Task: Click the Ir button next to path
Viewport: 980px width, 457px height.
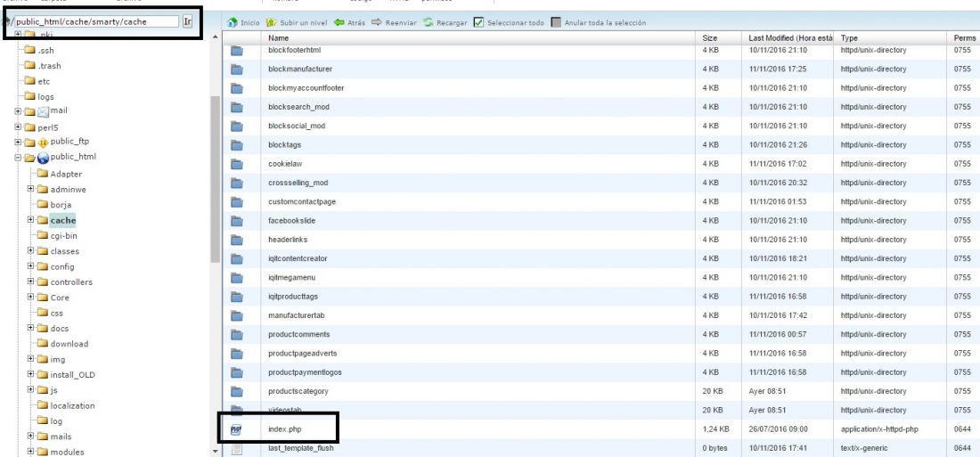Action: click(x=187, y=21)
